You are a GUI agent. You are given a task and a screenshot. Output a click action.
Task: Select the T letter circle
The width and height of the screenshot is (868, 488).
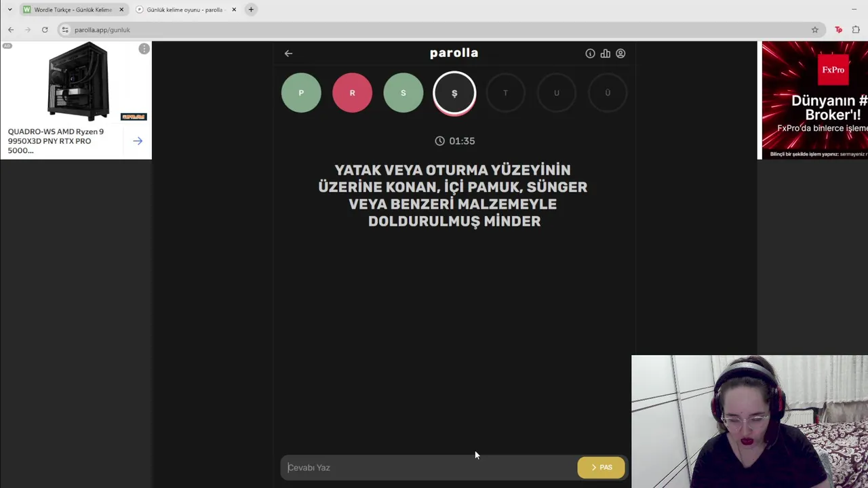[505, 93]
